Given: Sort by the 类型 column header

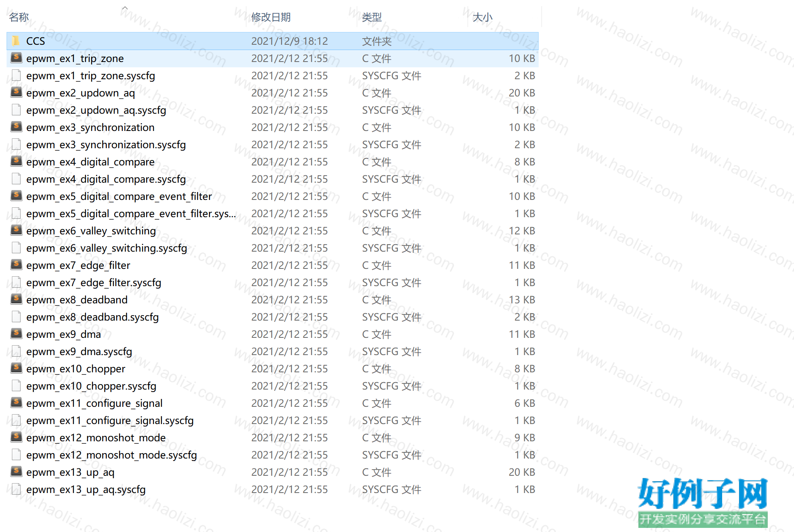Looking at the screenshot, I should [372, 17].
